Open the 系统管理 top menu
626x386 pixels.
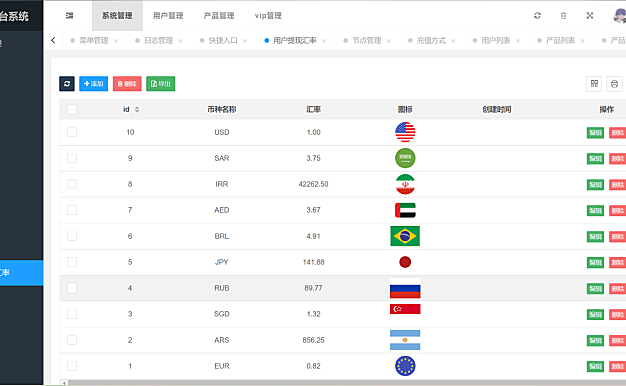point(117,16)
